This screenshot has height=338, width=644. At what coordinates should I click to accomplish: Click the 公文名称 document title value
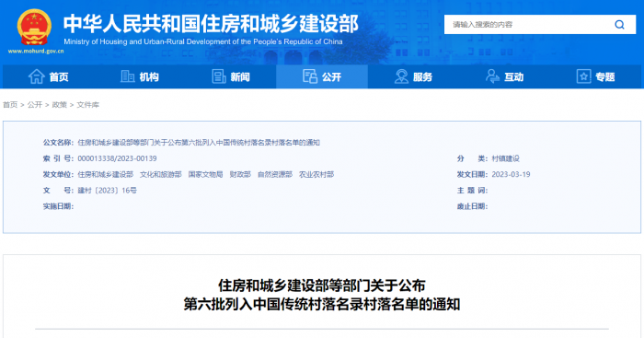coord(199,143)
